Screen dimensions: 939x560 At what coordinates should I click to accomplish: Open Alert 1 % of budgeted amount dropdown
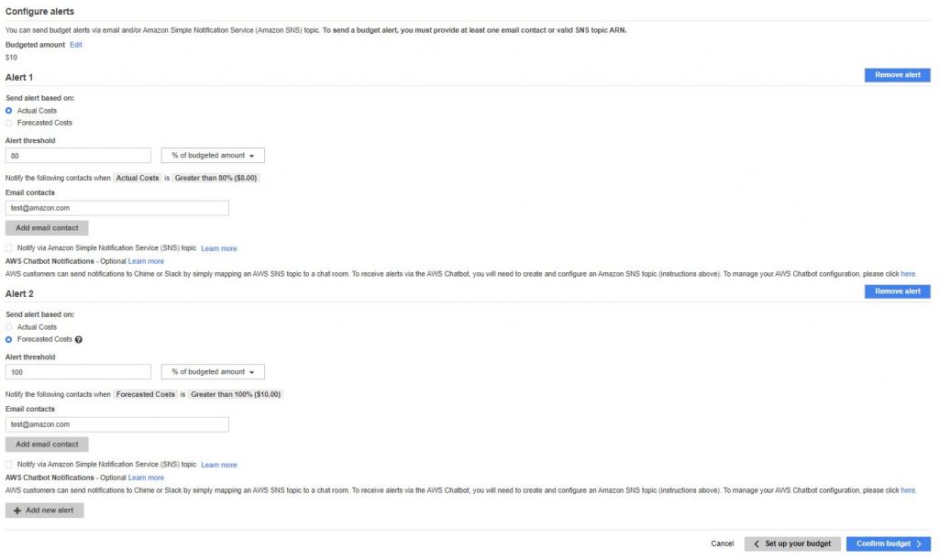click(213, 156)
